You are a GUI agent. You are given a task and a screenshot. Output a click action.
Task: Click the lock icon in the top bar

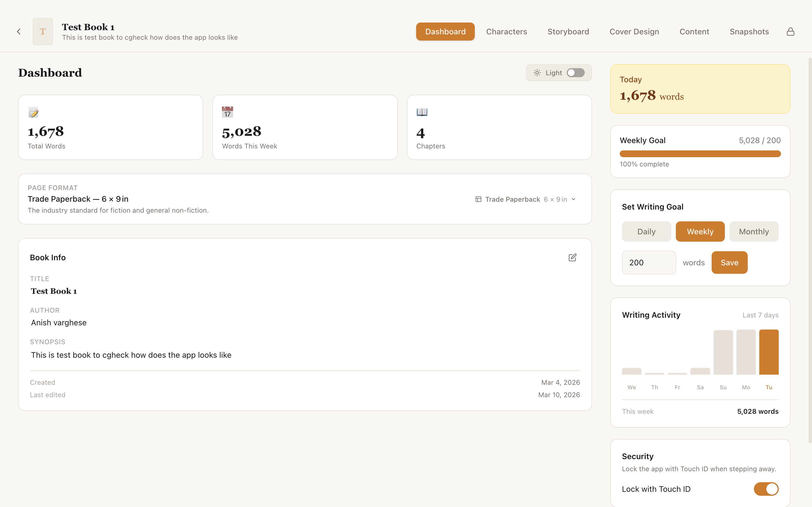tap(791, 31)
